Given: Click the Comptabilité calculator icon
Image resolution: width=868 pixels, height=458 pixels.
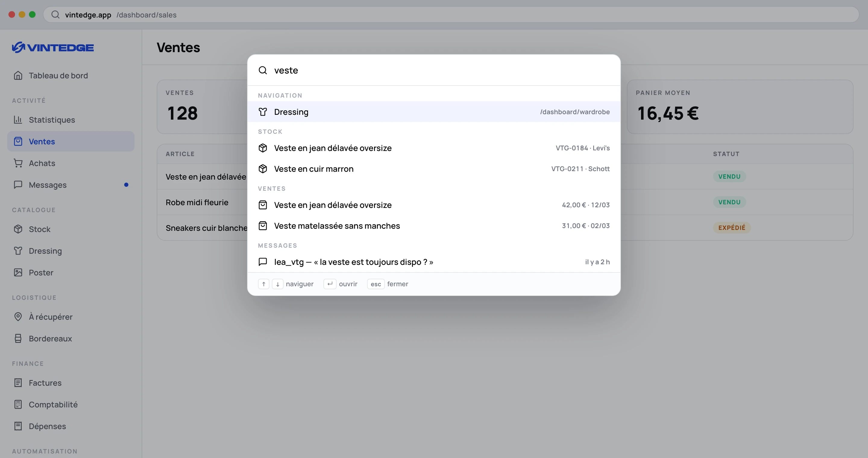Looking at the screenshot, I should (x=18, y=404).
